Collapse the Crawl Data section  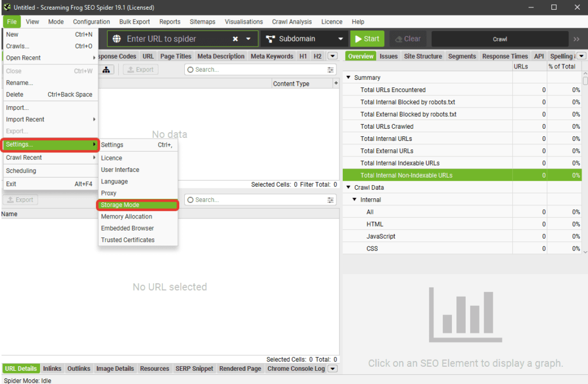(349, 187)
